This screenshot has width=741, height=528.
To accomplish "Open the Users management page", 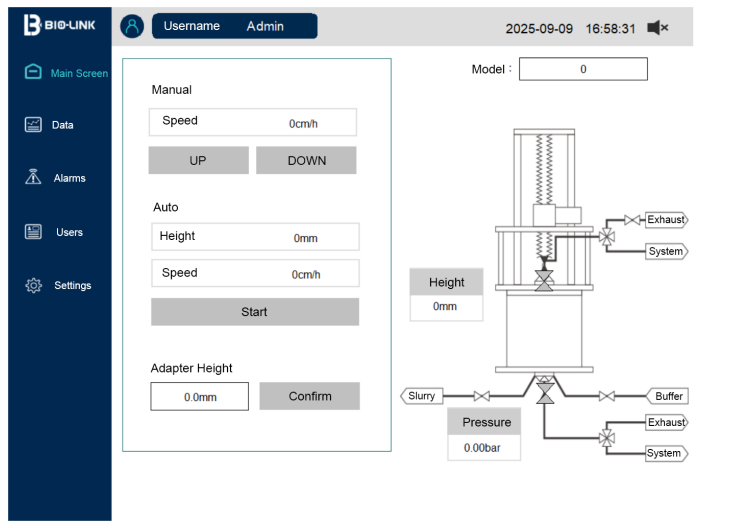I will coord(33,232).
